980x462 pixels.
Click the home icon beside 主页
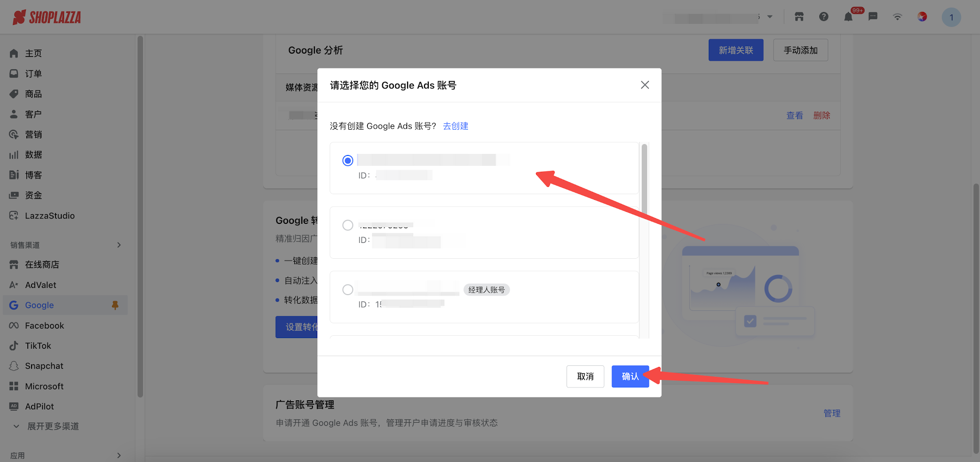[x=14, y=53]
